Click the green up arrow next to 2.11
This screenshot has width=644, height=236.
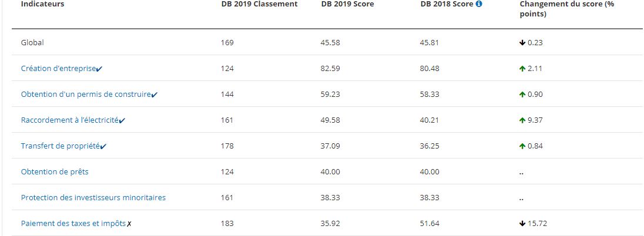[x=522, y=69]
